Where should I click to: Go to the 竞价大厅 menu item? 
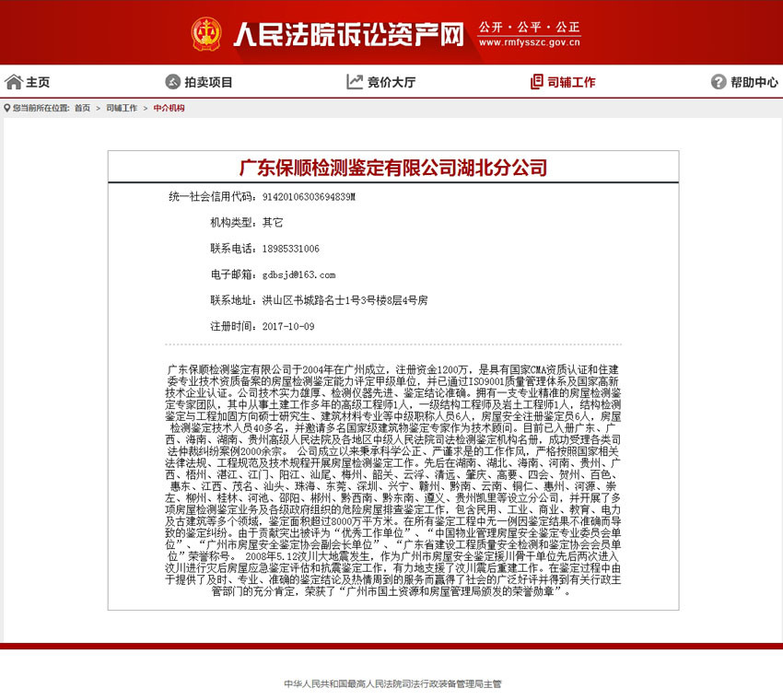[391, 82]
